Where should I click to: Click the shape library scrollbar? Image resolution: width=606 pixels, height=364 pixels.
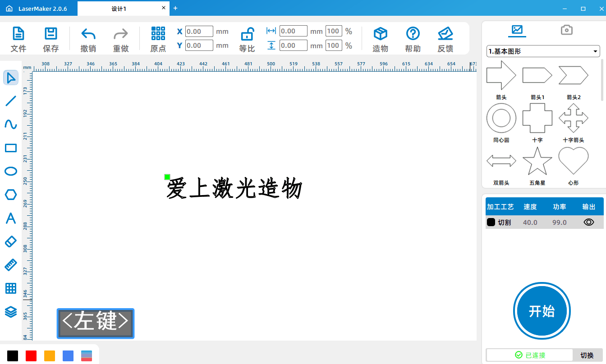pos(603,80)
